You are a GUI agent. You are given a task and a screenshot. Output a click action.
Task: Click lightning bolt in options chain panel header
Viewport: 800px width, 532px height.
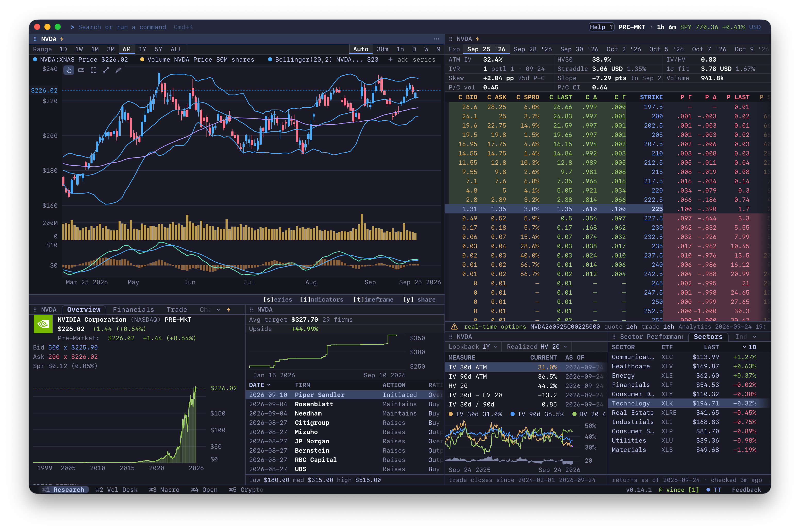pos(477,39)
